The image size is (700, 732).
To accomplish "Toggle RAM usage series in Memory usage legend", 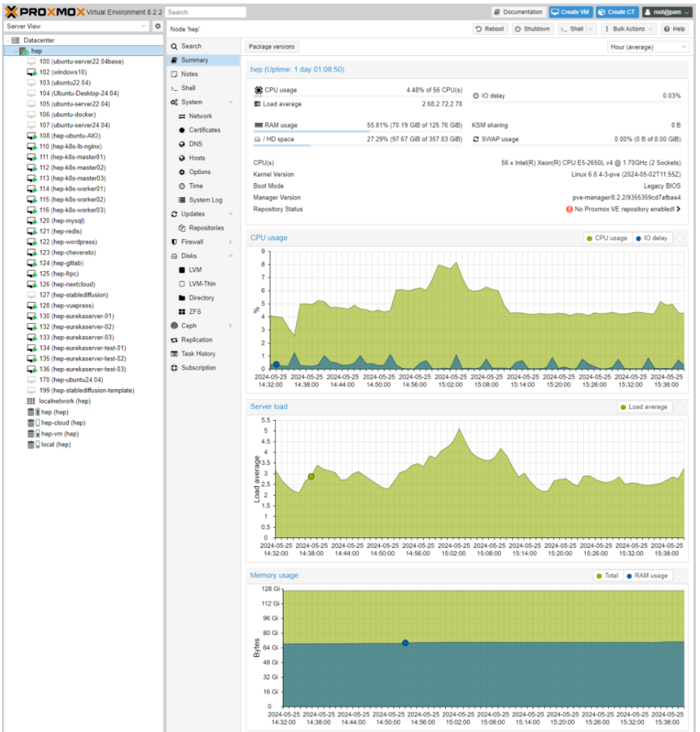I will (647, 576).
